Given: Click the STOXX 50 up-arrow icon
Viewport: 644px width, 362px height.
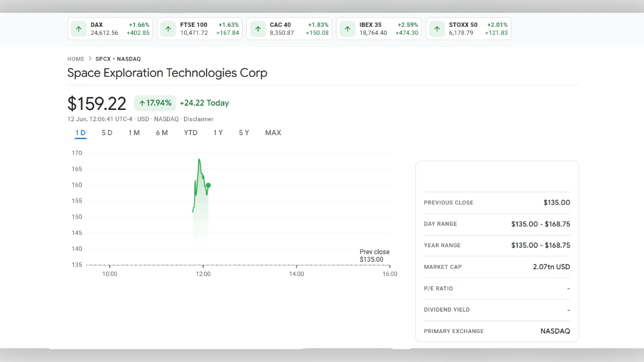Looking at the screenshot, I should (437, 29).
